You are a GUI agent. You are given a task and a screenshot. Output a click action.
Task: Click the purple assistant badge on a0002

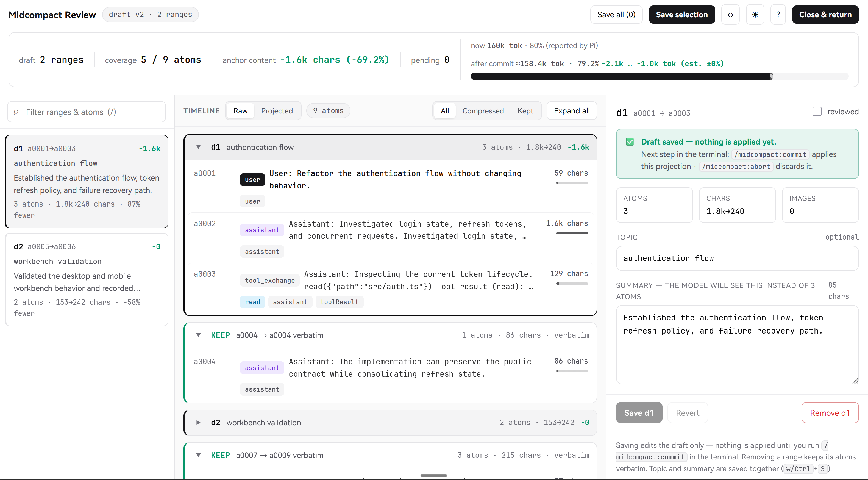click(x=262, y=230)
